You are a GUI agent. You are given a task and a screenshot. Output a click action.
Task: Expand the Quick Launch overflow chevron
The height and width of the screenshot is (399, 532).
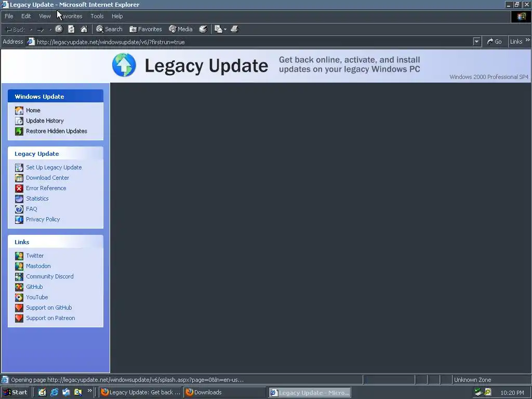(89, 391)
